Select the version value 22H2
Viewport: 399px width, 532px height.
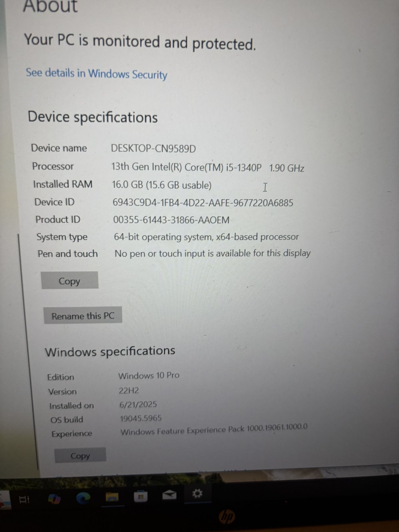[129, 390]
